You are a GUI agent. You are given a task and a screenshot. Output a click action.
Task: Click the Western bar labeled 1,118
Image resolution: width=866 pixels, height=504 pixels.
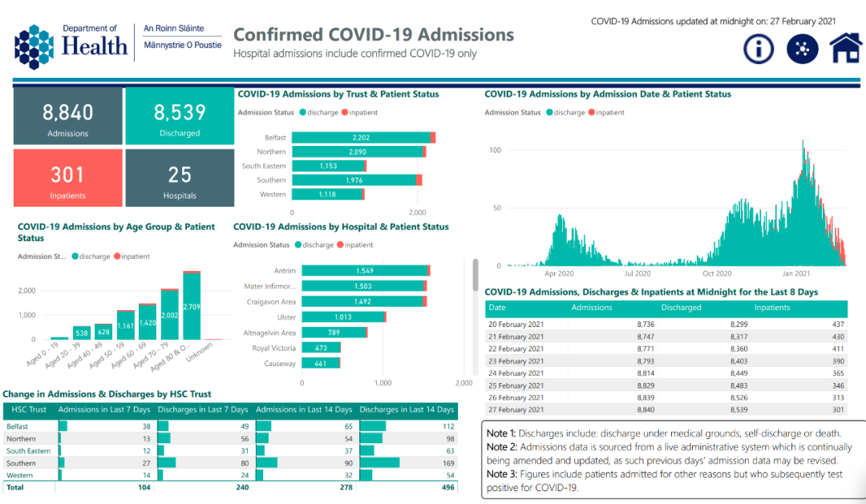(327, 195)
